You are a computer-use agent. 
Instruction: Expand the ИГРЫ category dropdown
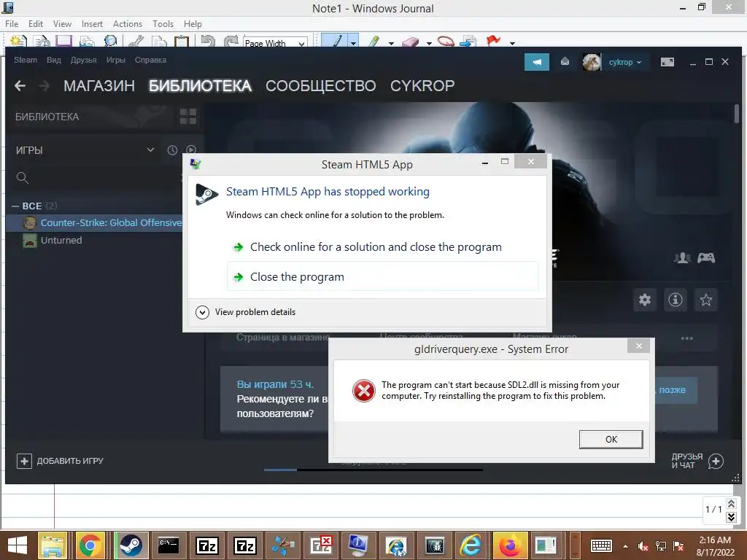(150, 149)
